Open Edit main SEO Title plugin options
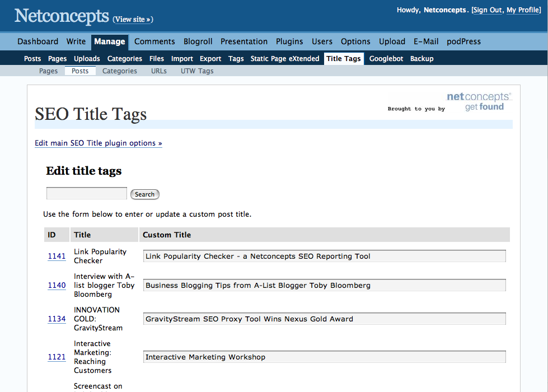548x392 pixels. click(x=98, y=143)
